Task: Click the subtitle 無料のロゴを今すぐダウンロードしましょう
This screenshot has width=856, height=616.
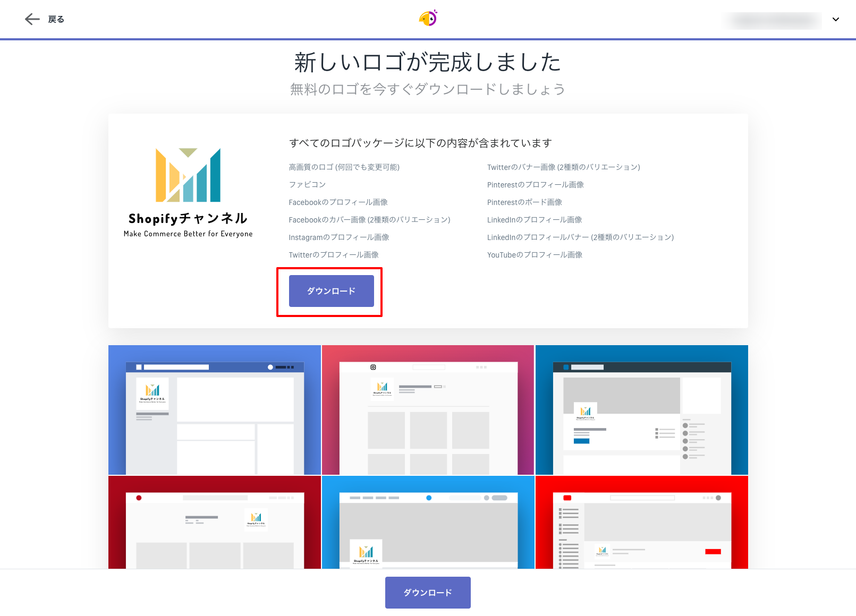Action: click(428, 89)
